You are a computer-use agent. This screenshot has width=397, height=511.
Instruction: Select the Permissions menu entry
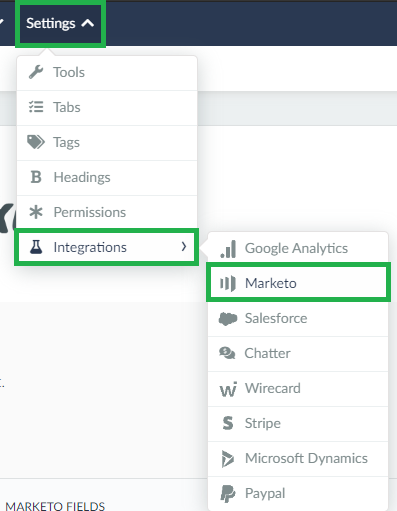[107, 212]
